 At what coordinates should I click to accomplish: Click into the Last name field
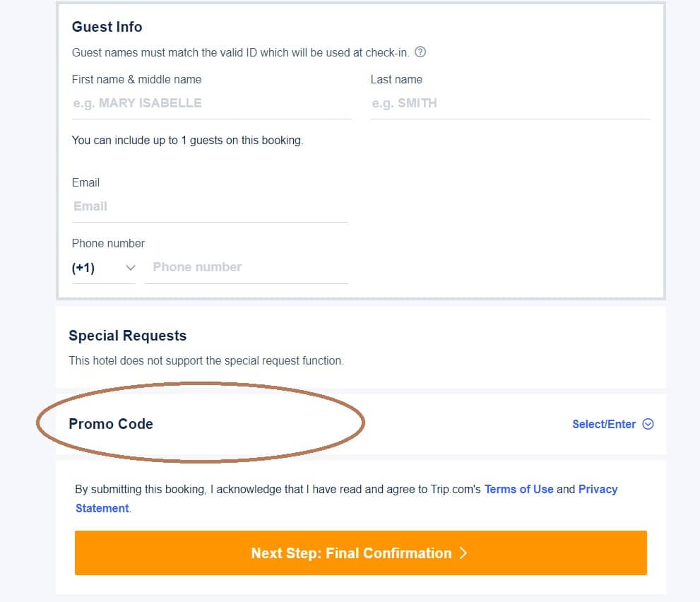(x=510, y=104)
